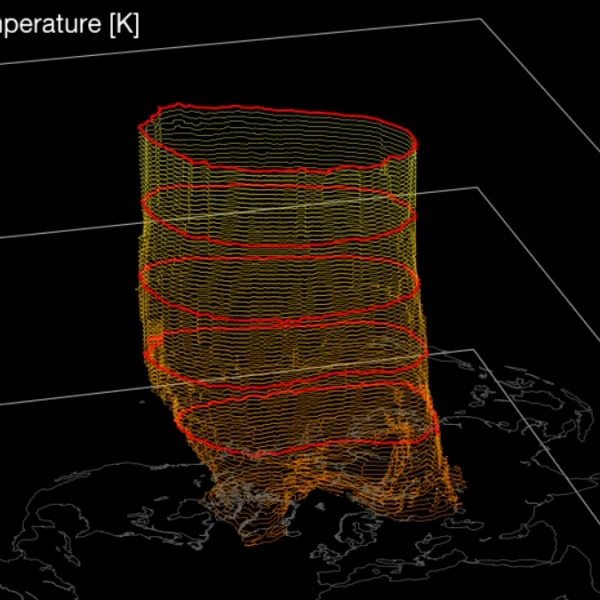Click the truncated "perature [K]" label
The width and height of the screenshot is (600, 600).
(69, 25)
